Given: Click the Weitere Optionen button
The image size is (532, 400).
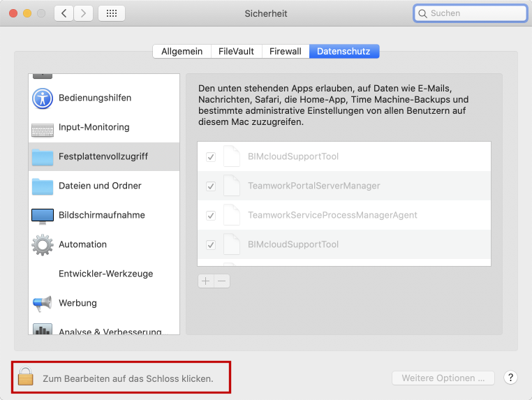Looking at the screenshot, I should point(443,378).
